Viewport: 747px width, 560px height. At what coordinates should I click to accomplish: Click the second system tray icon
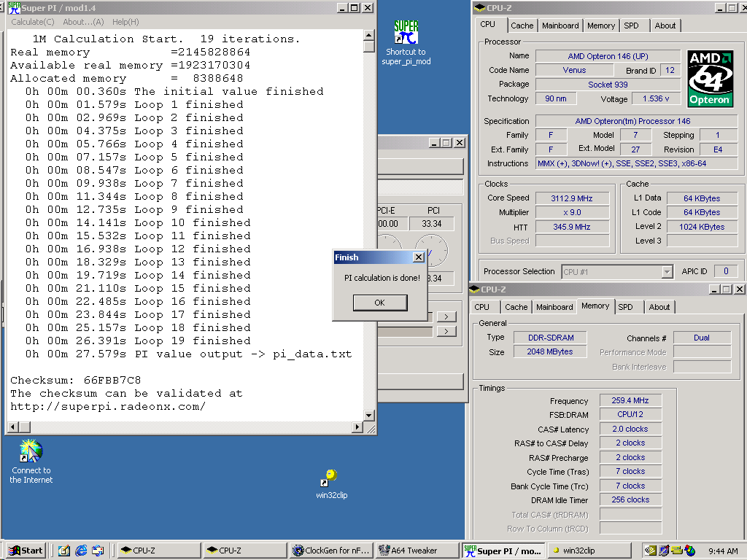coord(663,551)
